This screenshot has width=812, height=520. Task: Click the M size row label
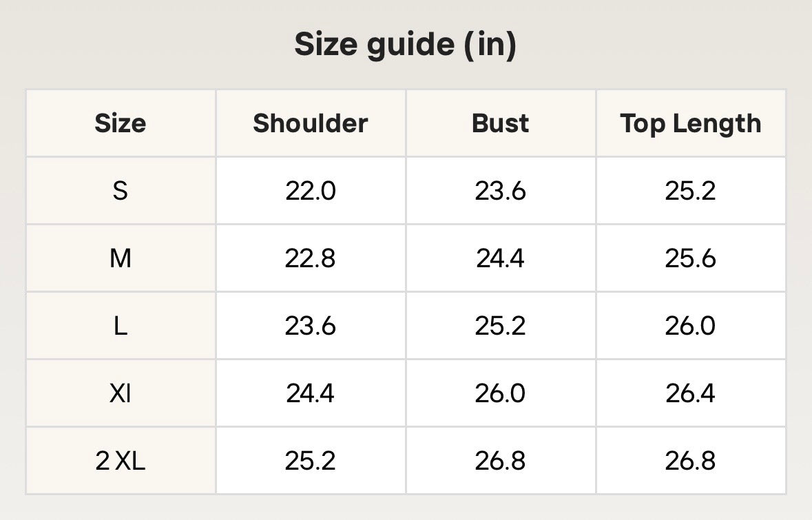120,258
